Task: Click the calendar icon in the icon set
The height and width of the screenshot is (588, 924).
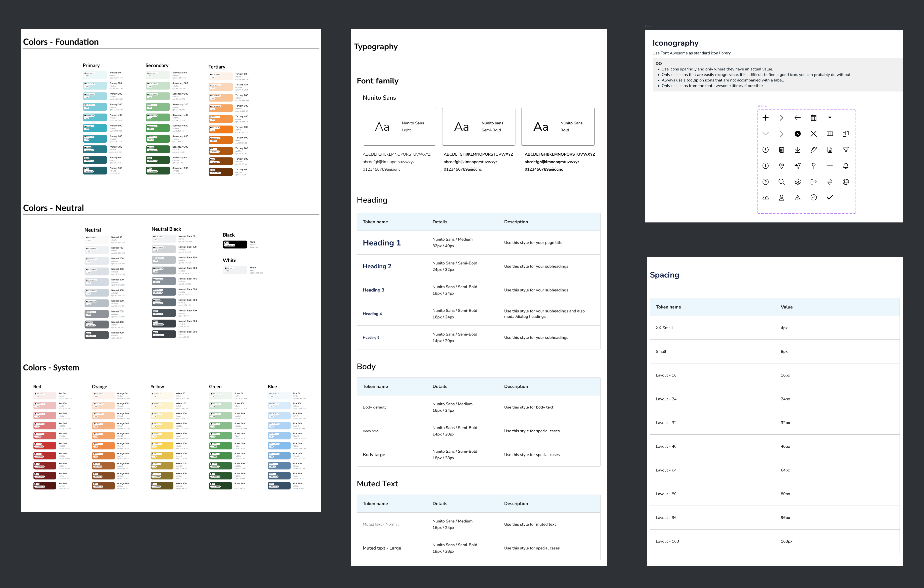Action: click(x=814, y=118)
